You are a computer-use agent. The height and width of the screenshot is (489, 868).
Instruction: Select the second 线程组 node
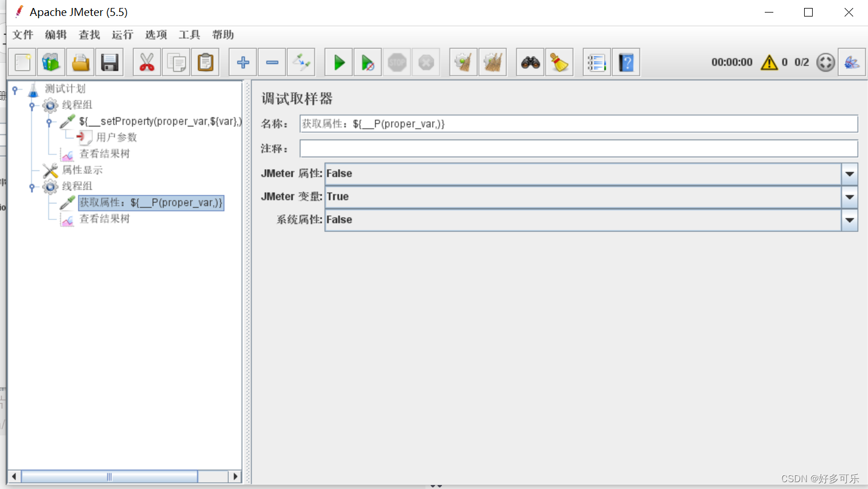(77, 186)
